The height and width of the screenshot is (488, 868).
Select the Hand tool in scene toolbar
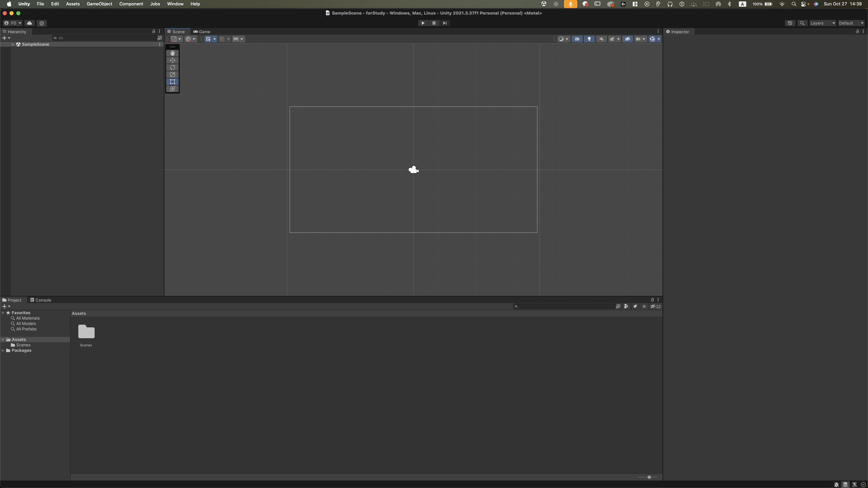172,53
